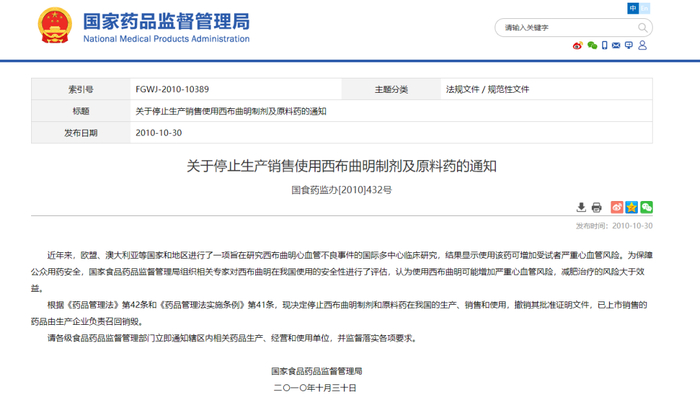Image resolution: width=700 pixels, height=415 pixels.
Task: Open the mobile phone icon in the header
Action: pos(604,46)
